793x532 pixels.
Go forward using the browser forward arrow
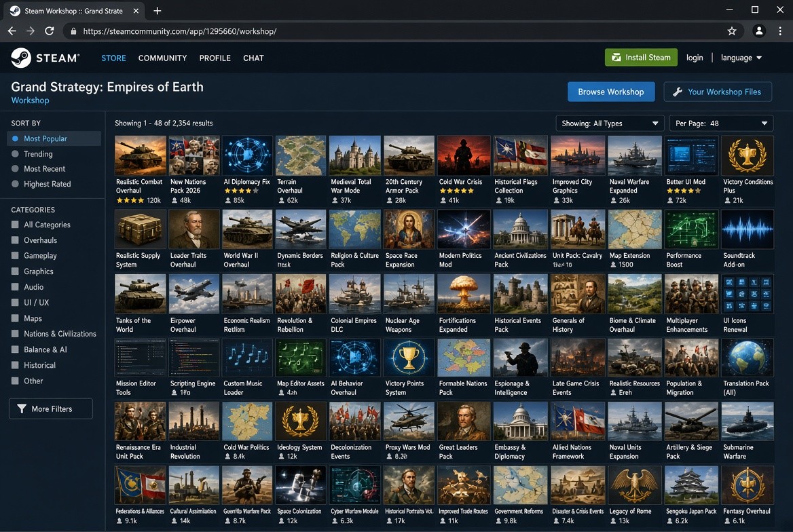pyautogui.click(x=31, y=31)
